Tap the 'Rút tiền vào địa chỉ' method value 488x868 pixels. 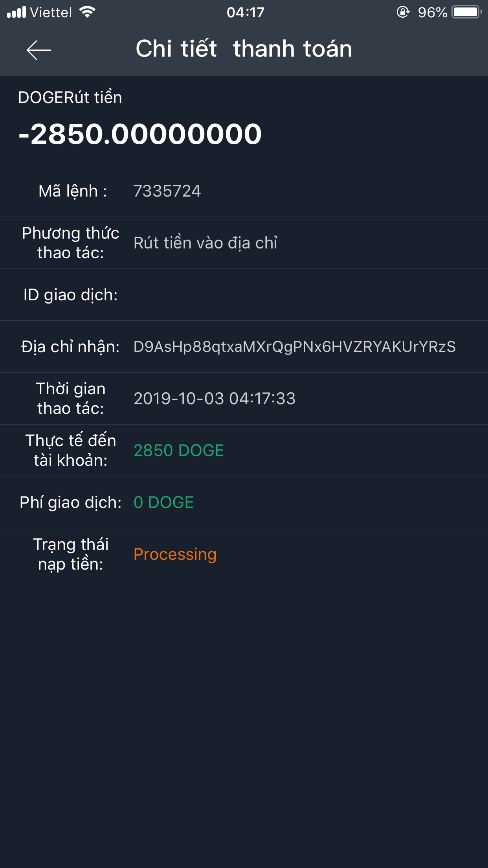205,243
